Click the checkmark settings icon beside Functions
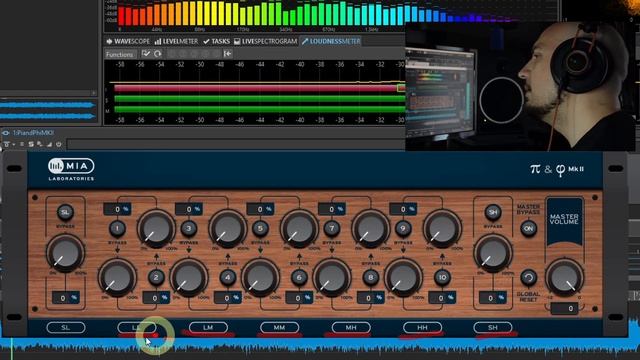Viewport: 640px width, 360px height. [146, 53]
